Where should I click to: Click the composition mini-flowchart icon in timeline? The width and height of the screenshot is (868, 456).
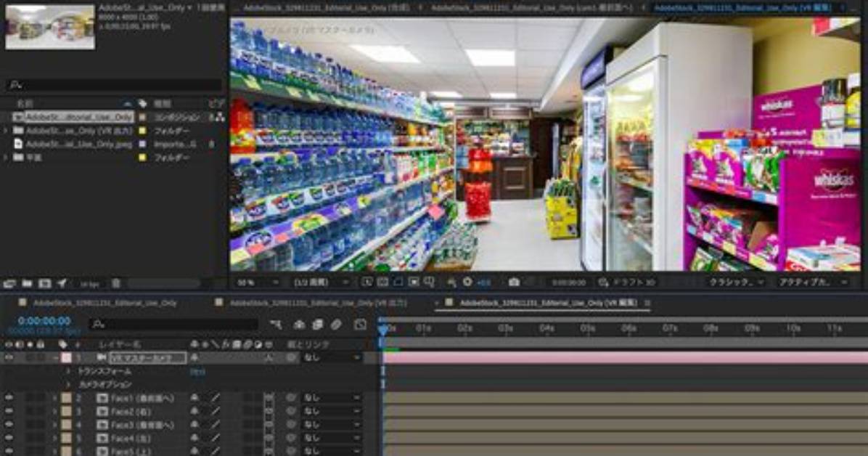click(x=276, y=325)
